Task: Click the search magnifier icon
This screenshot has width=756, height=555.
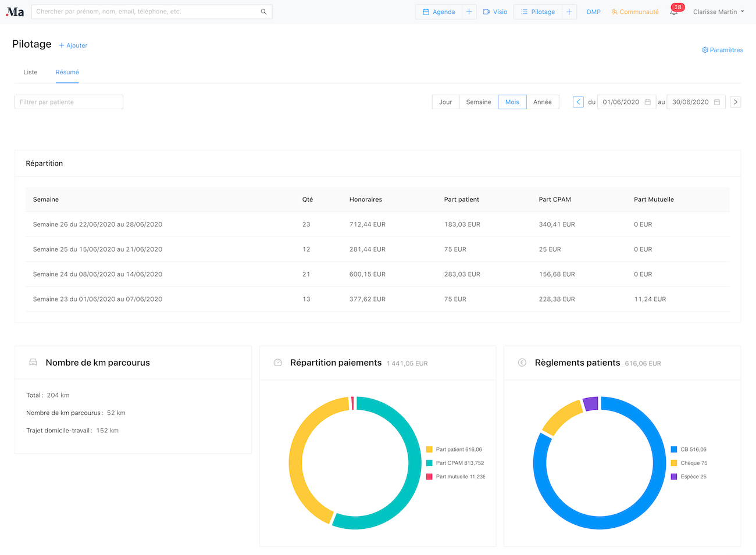Action: coord(263,12)
